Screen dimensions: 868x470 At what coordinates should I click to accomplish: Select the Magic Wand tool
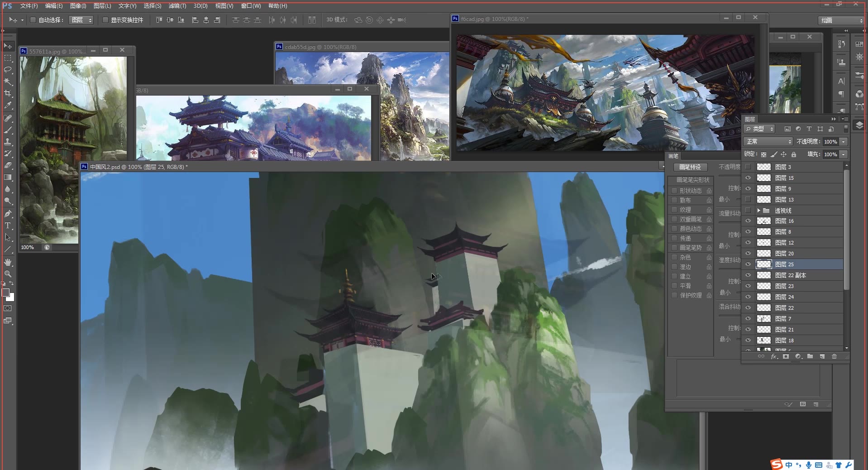tap(8, 82)
